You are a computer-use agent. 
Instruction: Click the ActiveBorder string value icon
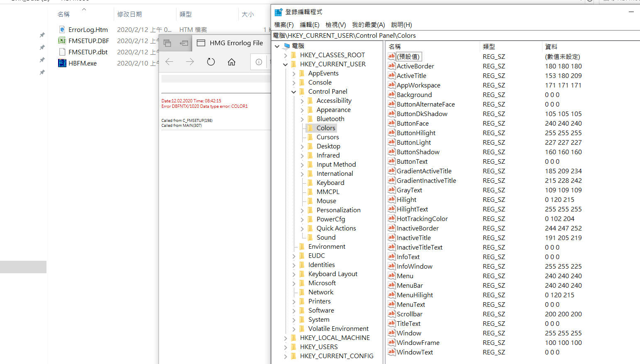pyautogui.click(x=391, y=66)
